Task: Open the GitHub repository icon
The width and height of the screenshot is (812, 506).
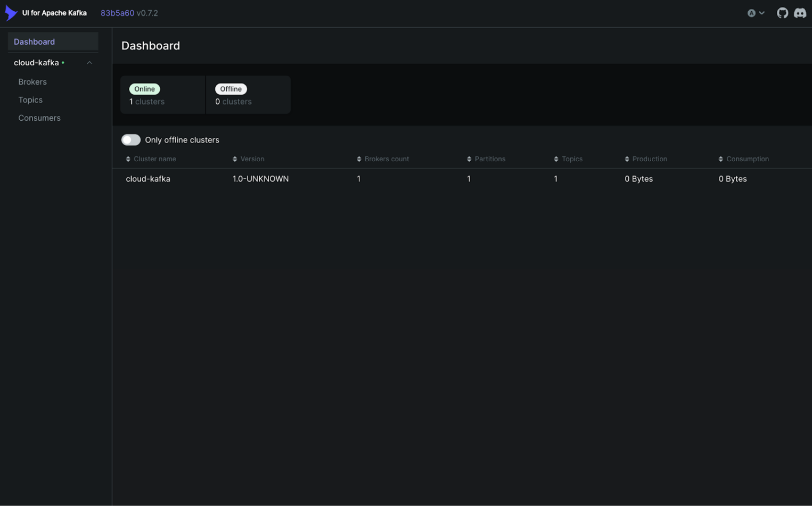Action: click(x=782, y=13)
